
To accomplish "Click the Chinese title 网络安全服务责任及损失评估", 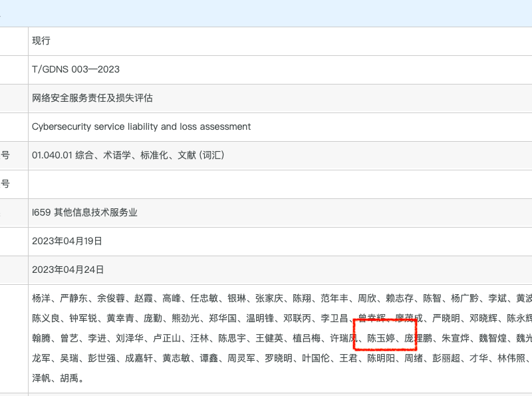I will (x=92, y=98).
